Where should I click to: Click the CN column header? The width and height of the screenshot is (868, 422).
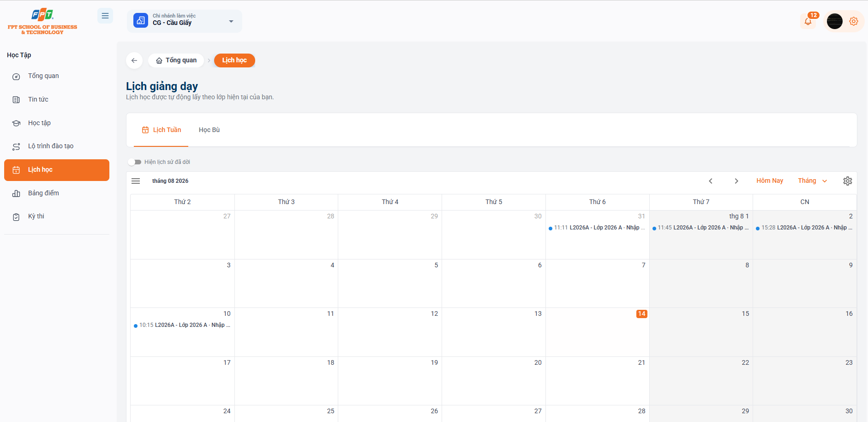tap(805, 202)
